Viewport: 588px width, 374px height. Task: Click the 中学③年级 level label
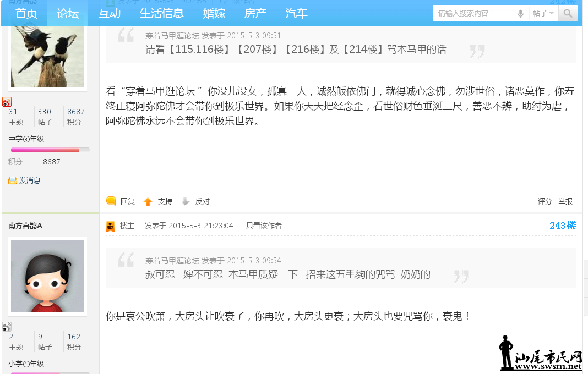(26, 139)
